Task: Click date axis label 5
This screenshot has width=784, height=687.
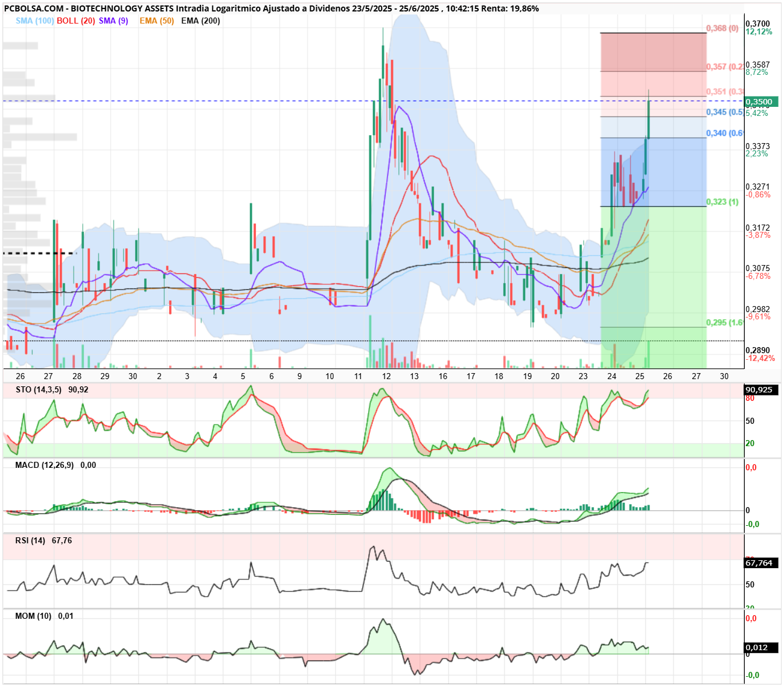Action: (243, 376)
